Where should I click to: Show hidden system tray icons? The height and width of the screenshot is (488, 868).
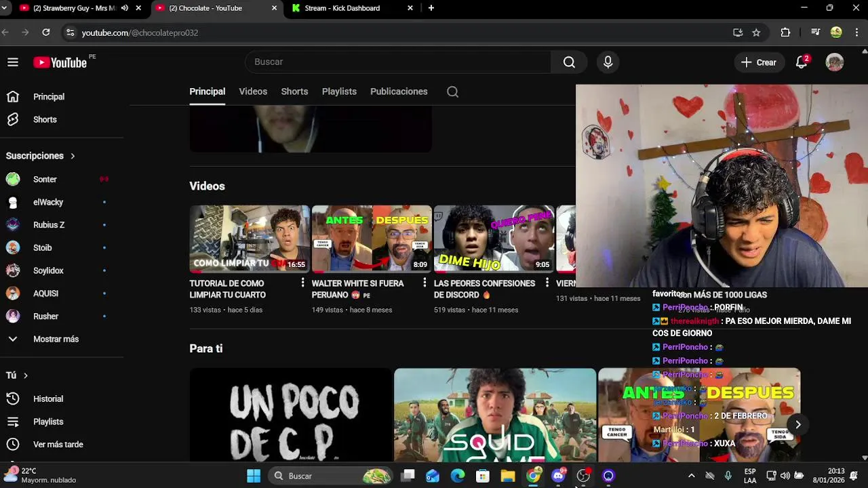pos(691,476)
